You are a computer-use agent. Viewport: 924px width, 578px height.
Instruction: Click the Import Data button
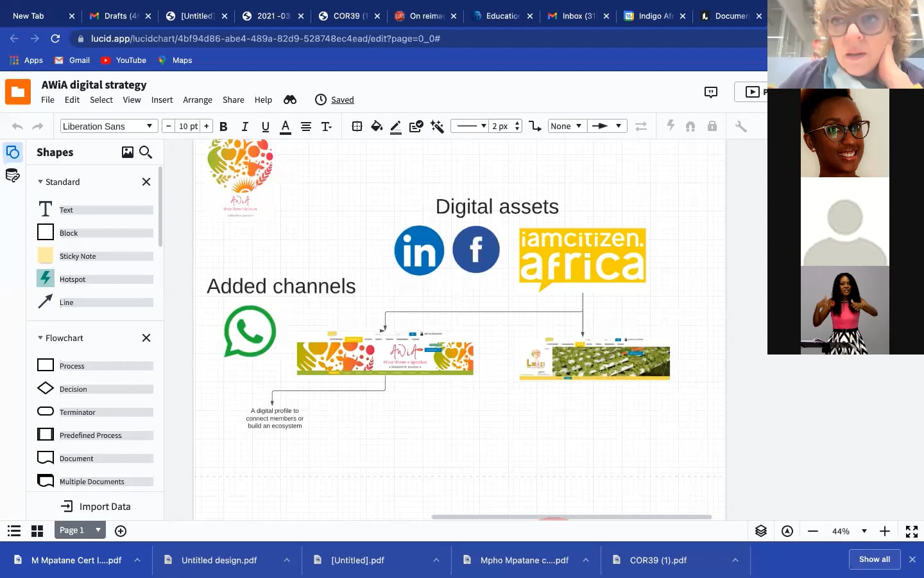pyautogui.click(x=96, y=507)
